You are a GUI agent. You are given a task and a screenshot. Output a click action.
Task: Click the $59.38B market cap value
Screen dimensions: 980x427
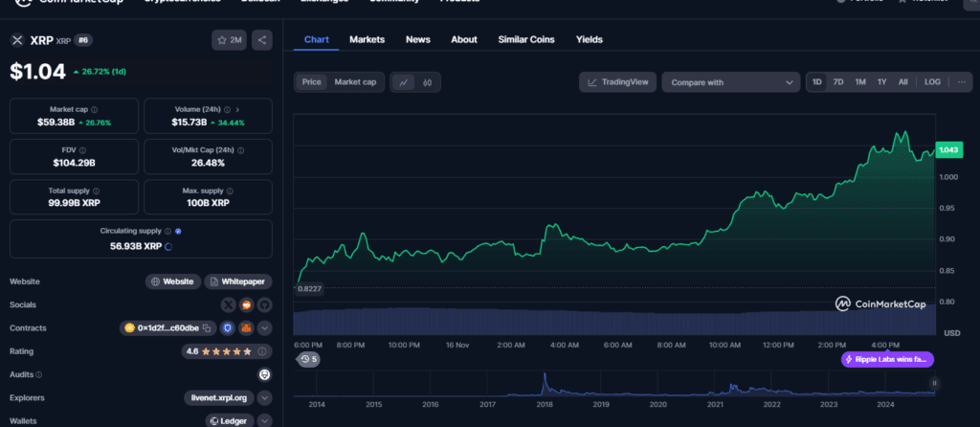[56, 123]
